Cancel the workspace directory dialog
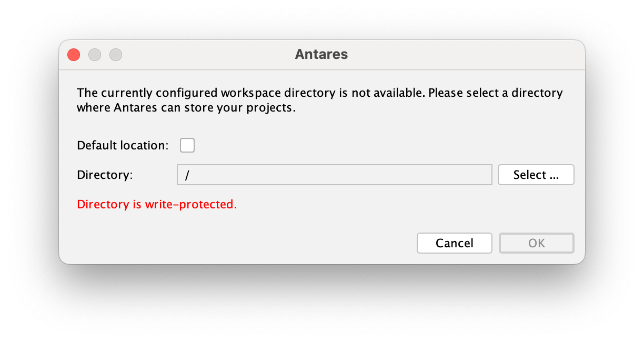 point(454,243)
